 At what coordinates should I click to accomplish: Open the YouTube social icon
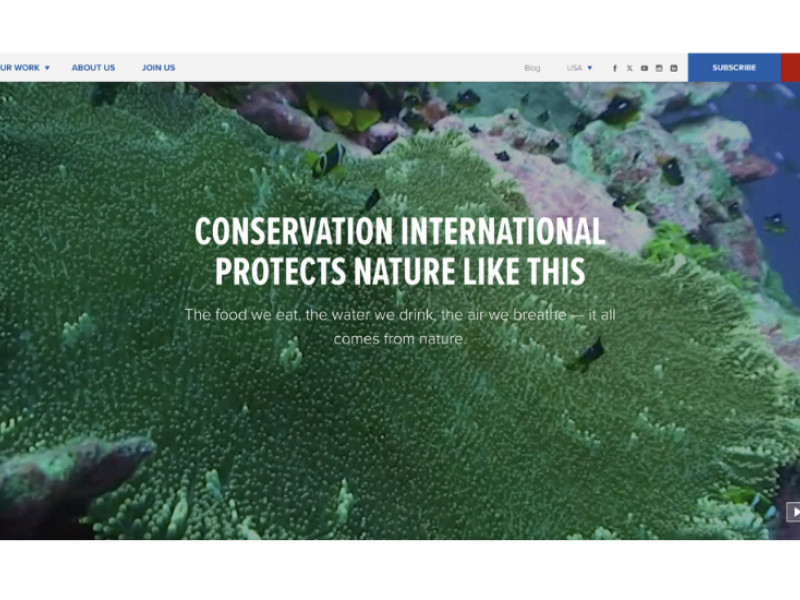point(644,68)
